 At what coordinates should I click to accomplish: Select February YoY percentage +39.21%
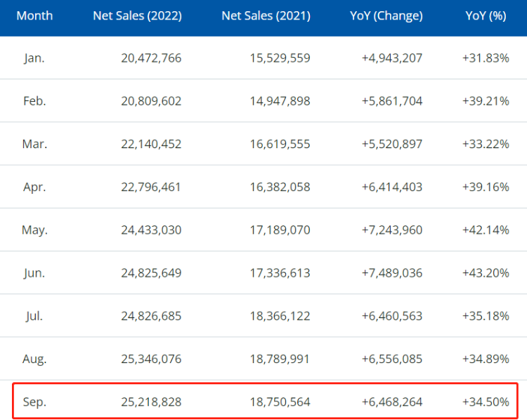[486, 101]
